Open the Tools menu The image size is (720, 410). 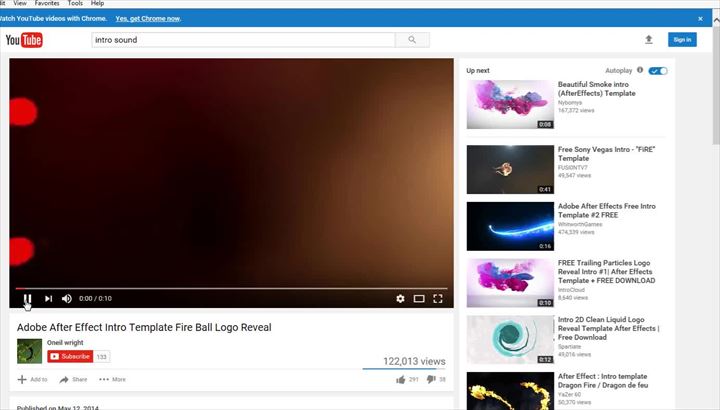coord(75,4)
